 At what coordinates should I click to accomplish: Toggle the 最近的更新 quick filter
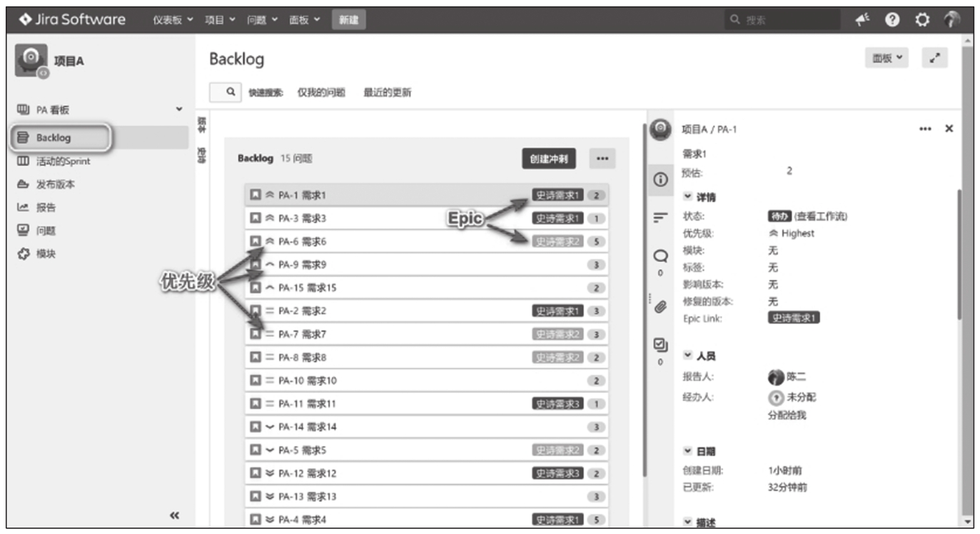click(x=388, y=92)
